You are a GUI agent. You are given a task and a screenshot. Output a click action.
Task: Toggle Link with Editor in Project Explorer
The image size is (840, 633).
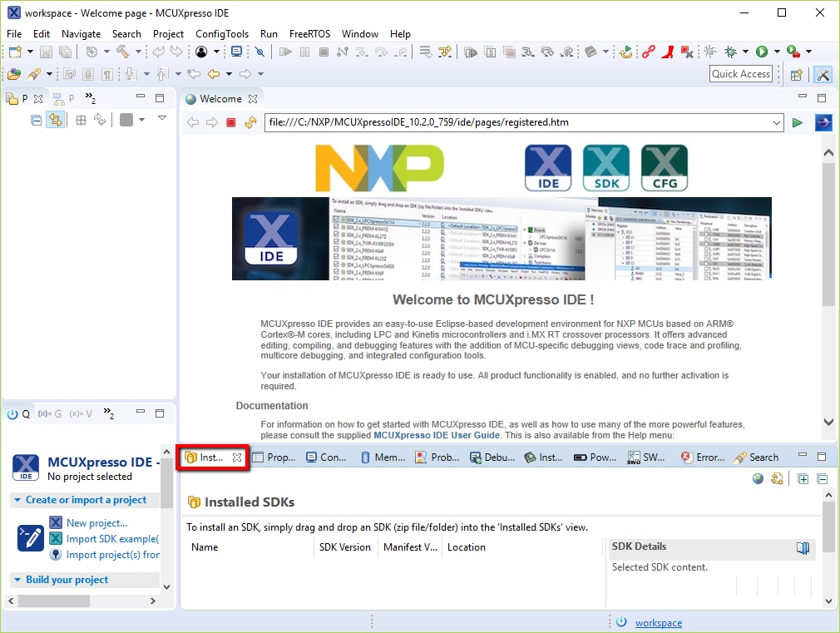coord(55,119)
